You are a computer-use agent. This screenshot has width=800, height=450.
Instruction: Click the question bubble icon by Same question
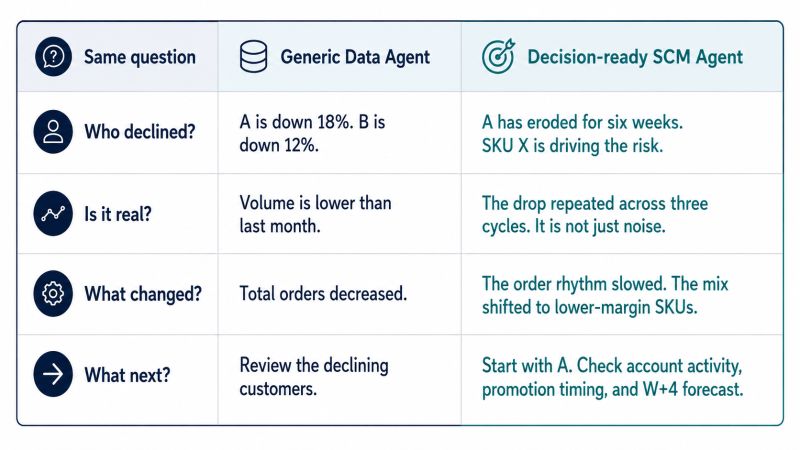[x=54, y=57]
